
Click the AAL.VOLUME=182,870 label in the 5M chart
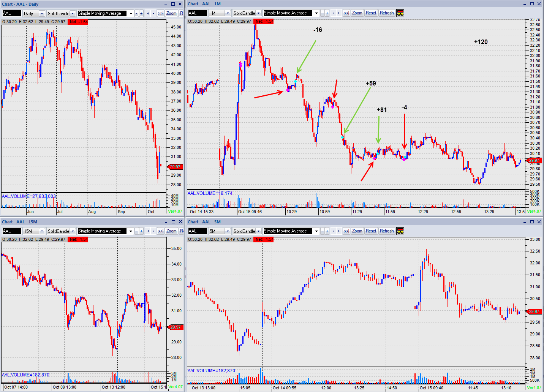212,371
